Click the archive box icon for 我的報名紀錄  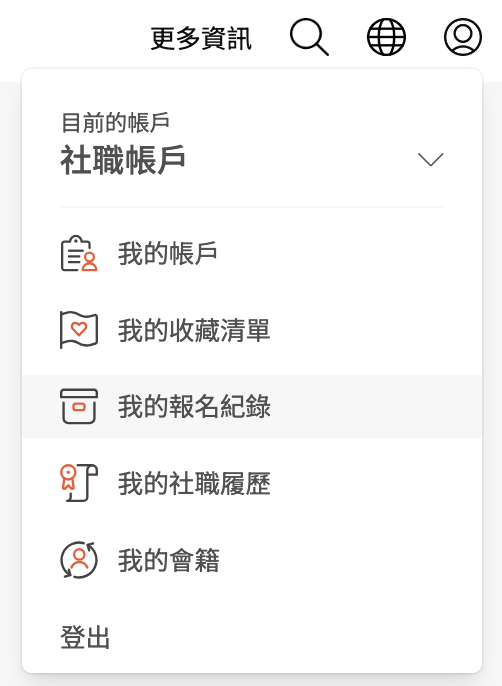[79, 406]
